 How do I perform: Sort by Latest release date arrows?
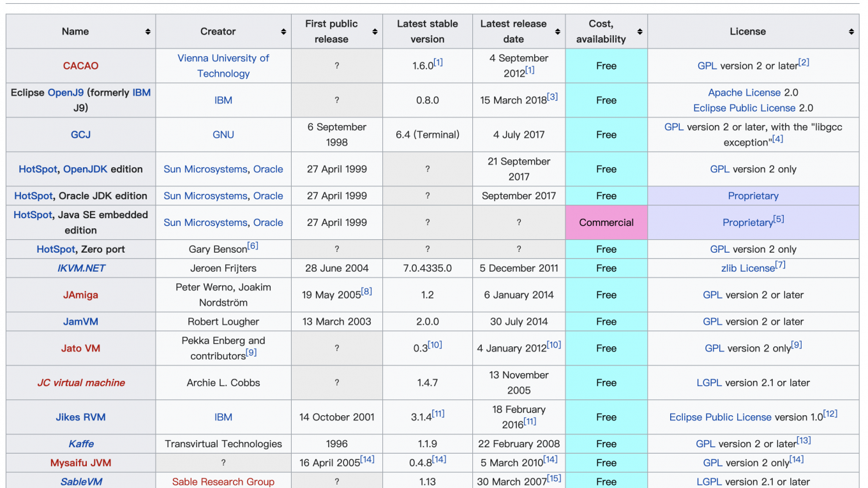point(557,32)
